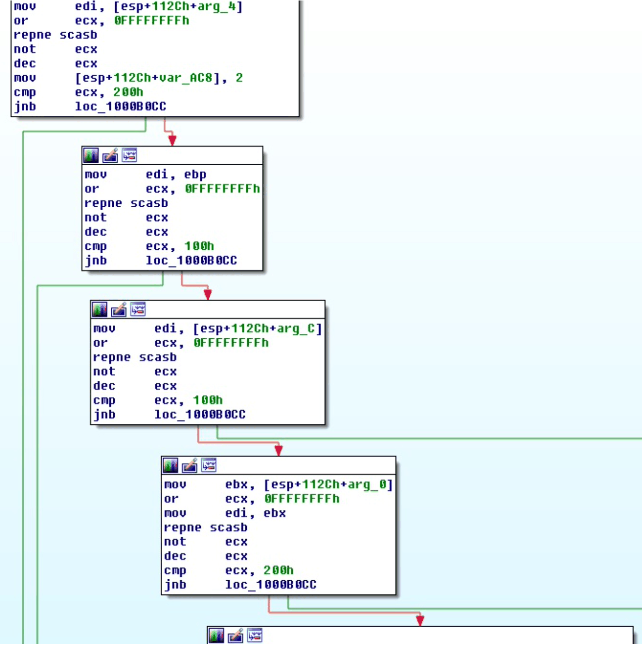The height and width of the screenshot is (646, 644).
Task: Follow 'loc_1000B0CC' in the 'mov edi, ebp' block
Action: click(x=191, y=261)
